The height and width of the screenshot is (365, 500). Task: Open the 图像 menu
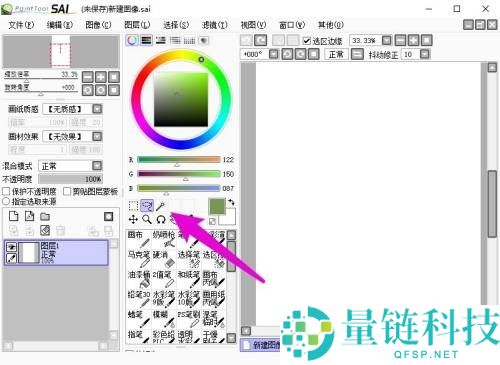click(98, 25)
